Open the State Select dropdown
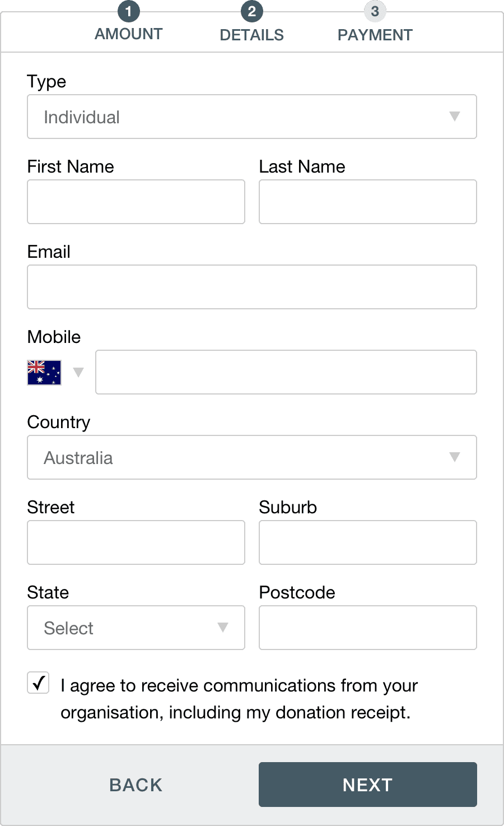Viewport: 504px width, 826px height. click(136, 628)
